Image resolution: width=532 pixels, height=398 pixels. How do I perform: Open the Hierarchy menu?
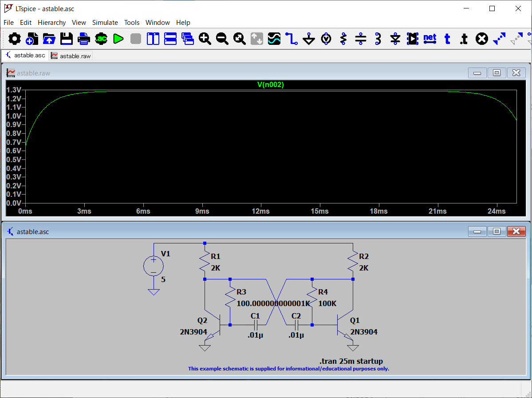pyautogui.click(x=51, y=23)
